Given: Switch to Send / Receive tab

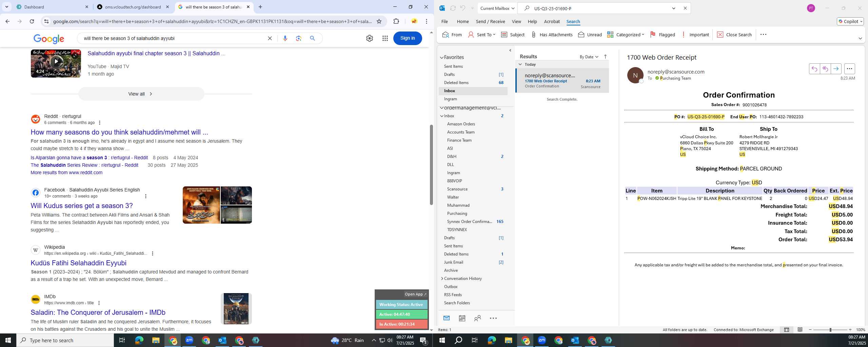Looking at the screenshot, I should 490,21.
